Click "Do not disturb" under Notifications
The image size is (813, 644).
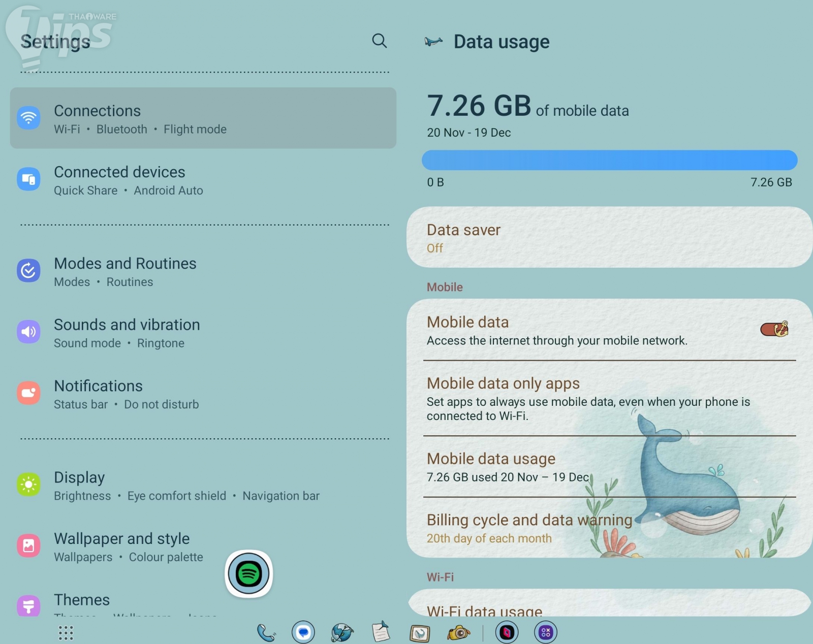point(162,404)
